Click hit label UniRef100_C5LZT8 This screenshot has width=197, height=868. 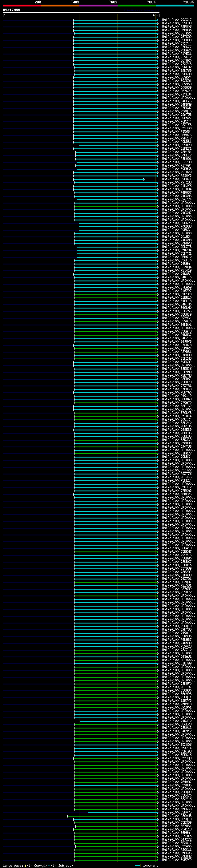pos(177,247)
